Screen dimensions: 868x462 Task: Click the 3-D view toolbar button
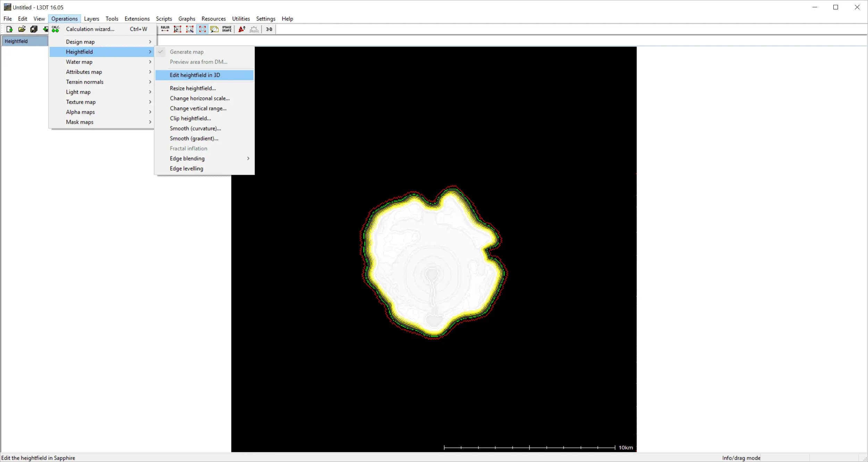pos(269,29)
